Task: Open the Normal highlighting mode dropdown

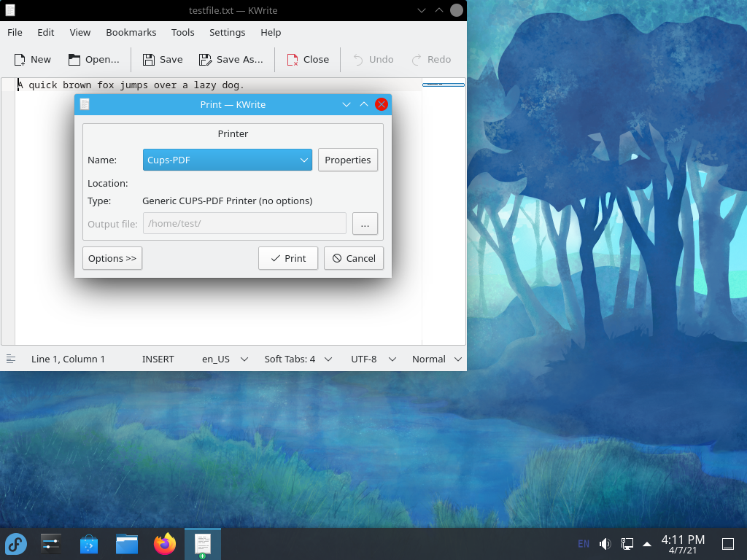Action: click(x=437, y=359)
